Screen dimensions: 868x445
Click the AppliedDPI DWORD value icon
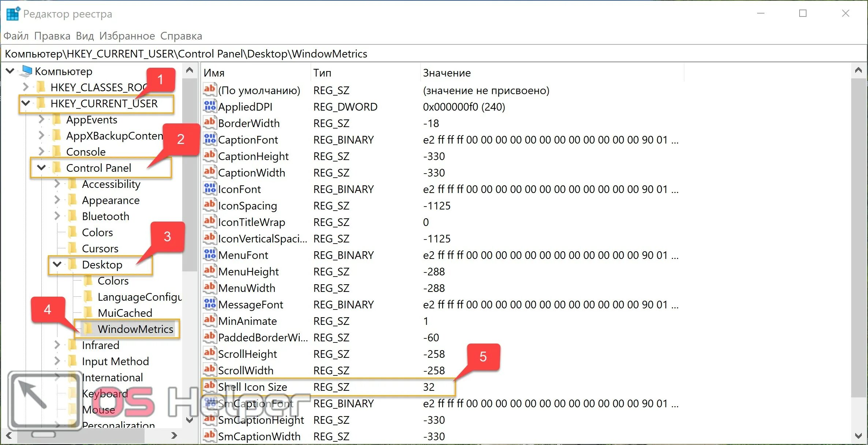210,106
